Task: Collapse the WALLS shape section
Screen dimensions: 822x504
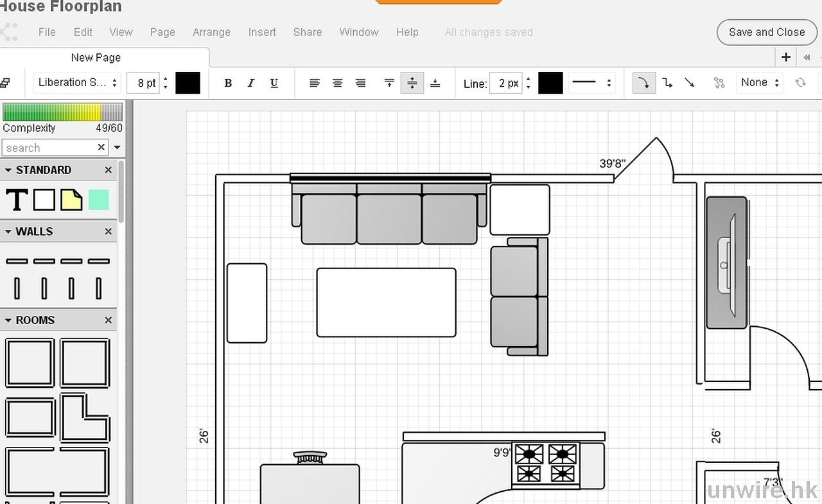Action: 9,232
